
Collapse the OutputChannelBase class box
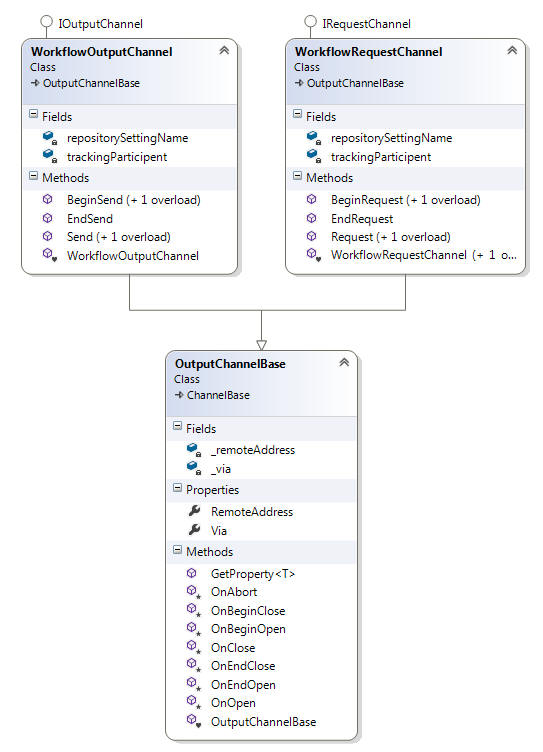point(344,362)
